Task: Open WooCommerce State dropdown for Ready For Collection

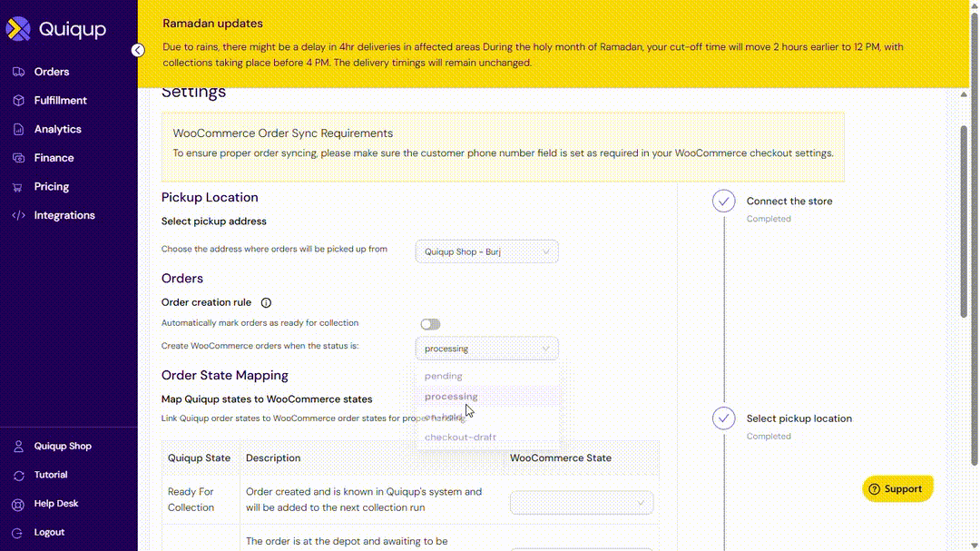Action: pos(582,503)
